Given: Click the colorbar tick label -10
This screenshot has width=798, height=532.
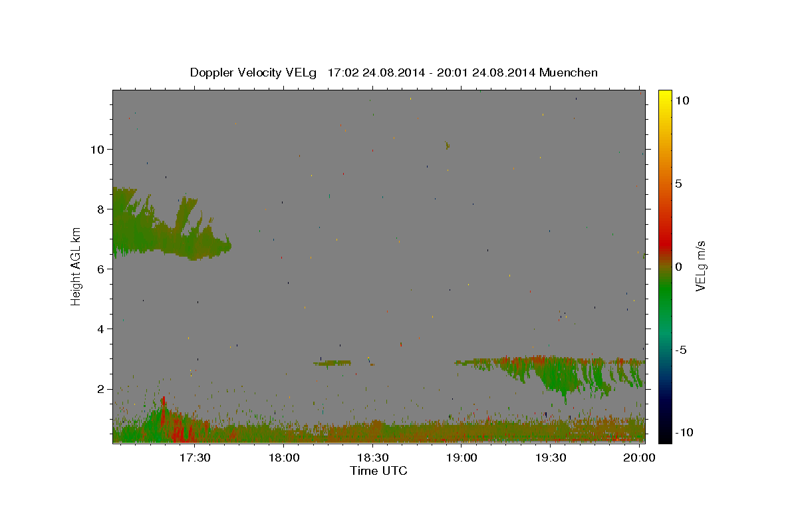Looking at the screenshot, I should coord(684,432).
